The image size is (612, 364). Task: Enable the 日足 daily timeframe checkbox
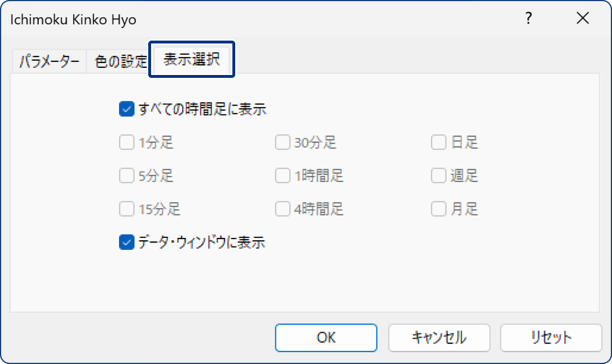(x=438, y=142)
